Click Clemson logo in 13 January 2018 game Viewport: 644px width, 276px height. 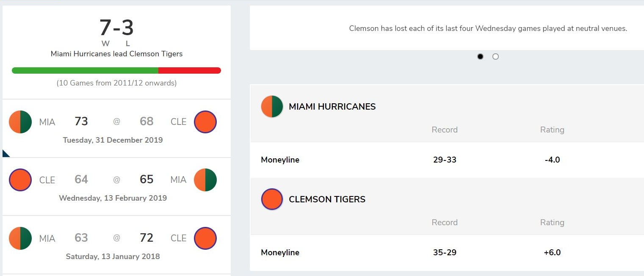coord(205,238)
